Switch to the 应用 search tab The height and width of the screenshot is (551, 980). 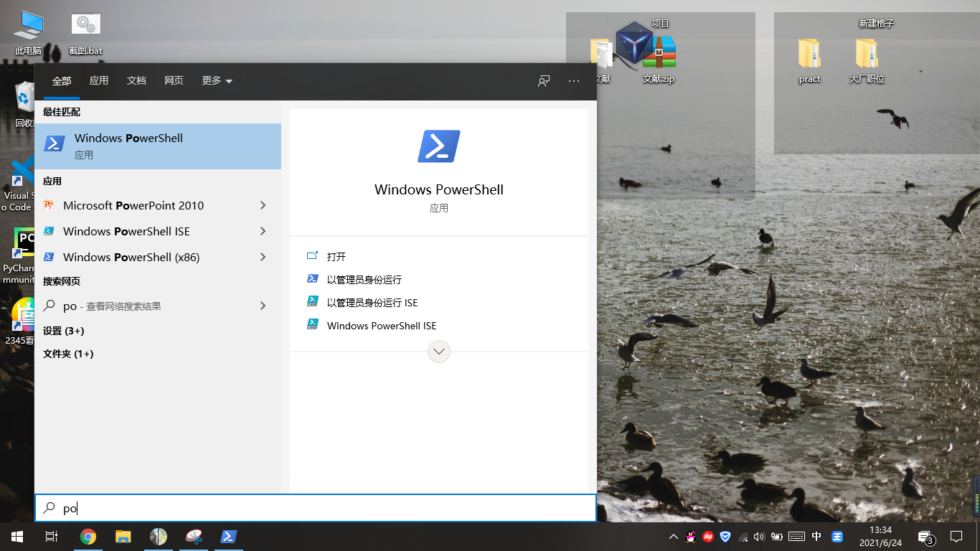[x=99, y=80]
